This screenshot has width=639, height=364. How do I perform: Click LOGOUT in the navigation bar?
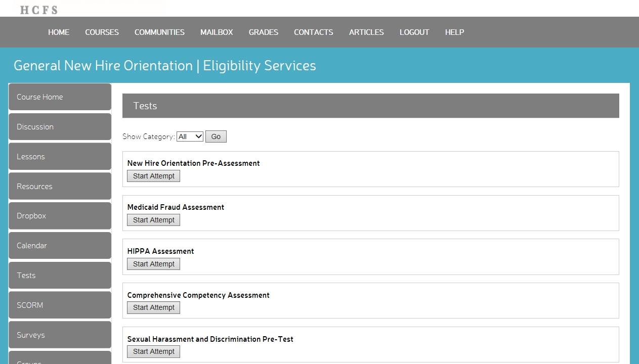[x=414, y=32]
